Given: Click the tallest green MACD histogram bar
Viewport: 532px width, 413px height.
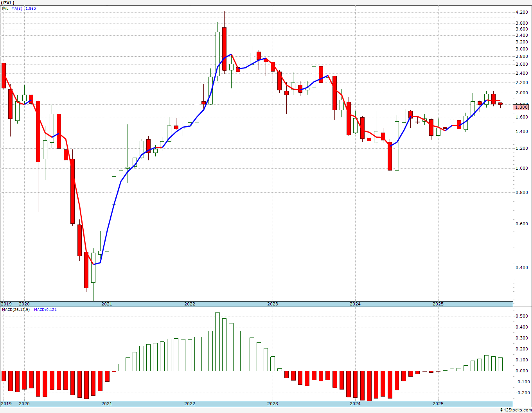Looking at the screenshot, I should 217,342.
